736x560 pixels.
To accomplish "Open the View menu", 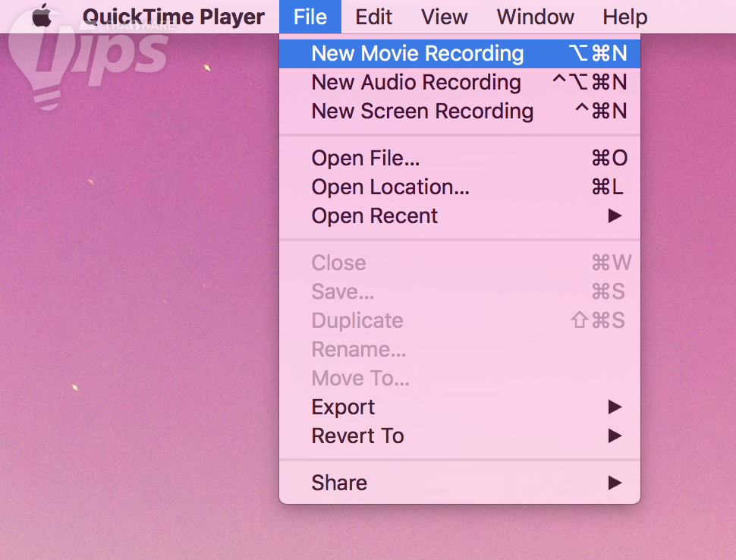I will point(445,17).
